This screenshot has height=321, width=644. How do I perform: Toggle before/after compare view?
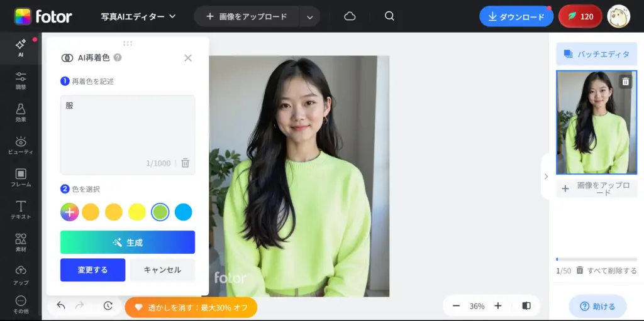(x=526, y=306)
